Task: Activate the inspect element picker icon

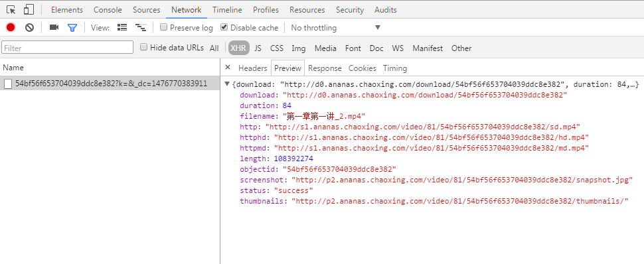Action: pos(11,9)
